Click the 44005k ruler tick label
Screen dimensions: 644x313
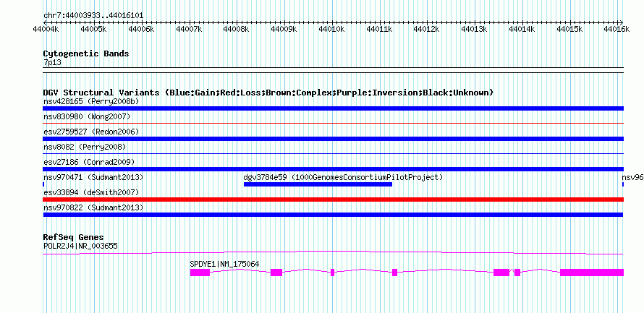(x=94, y=29)
